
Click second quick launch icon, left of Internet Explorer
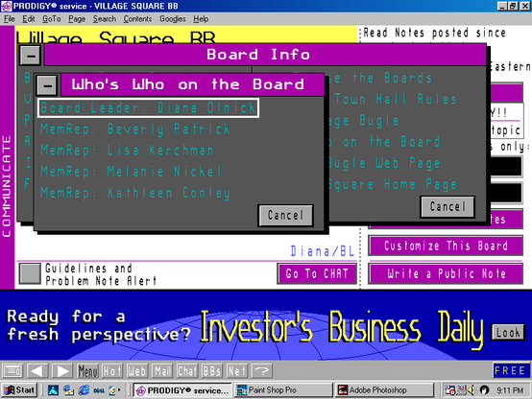(68, 390)
